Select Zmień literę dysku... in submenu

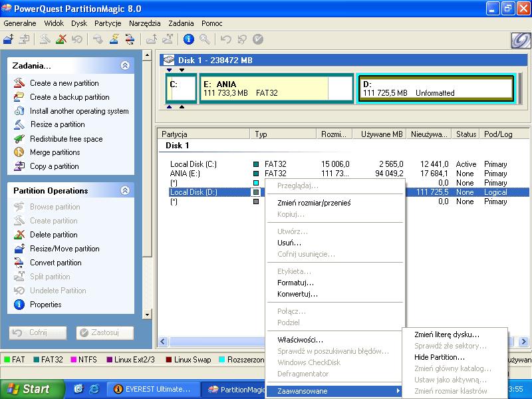pos(455,334)
